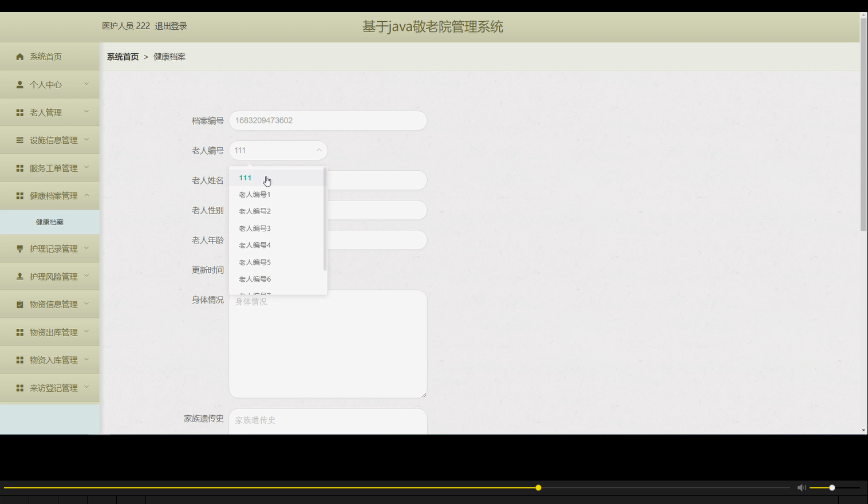Click the grid icon beside 物资入库管理

[20, 360]
